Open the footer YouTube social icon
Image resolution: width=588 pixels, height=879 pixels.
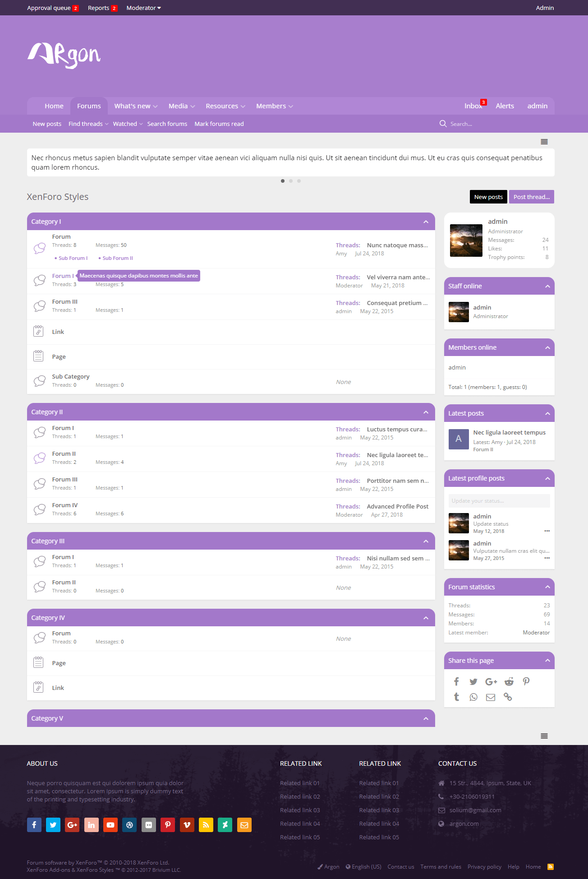tap(110, 825)
